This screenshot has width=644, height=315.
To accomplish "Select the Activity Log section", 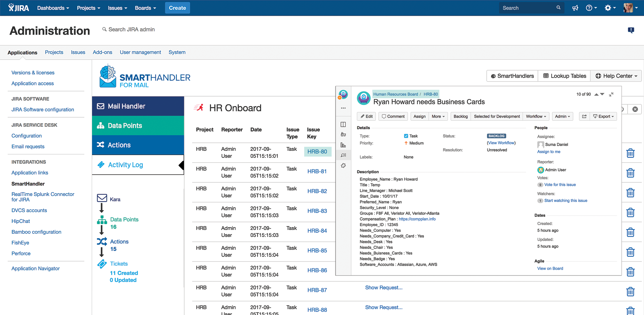I will (x=138, y=165).
